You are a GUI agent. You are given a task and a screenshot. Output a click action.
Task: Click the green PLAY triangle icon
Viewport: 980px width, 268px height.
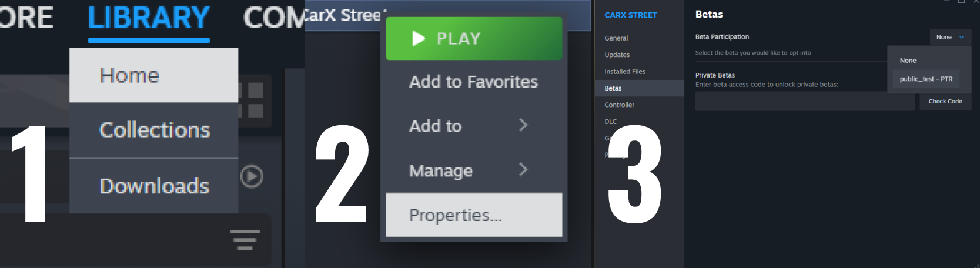(419, 39)
